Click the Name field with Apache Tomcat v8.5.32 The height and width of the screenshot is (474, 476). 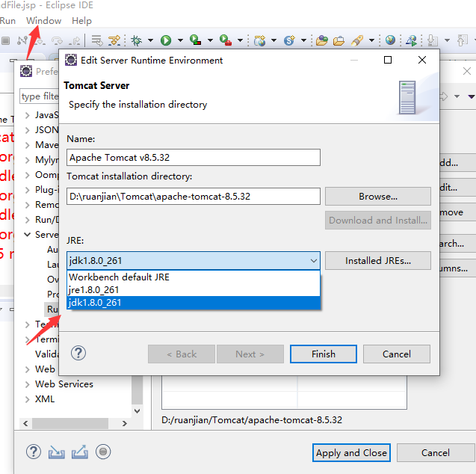194,157
